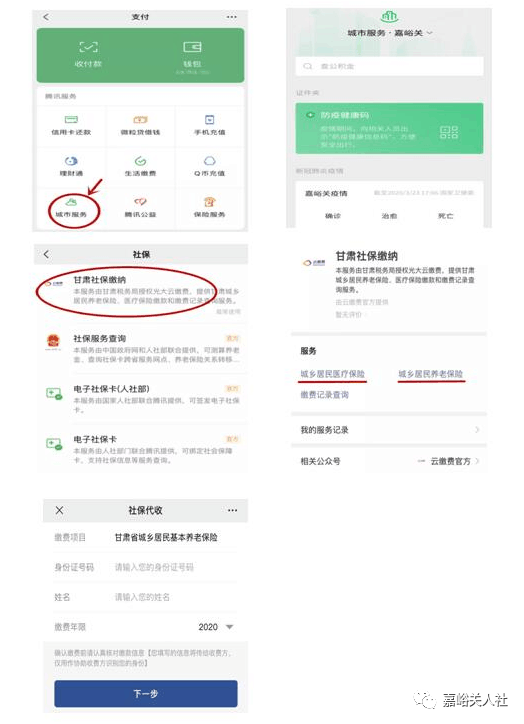Click the search magnifier icon
The image size is (524, 724).
(307, 66)
